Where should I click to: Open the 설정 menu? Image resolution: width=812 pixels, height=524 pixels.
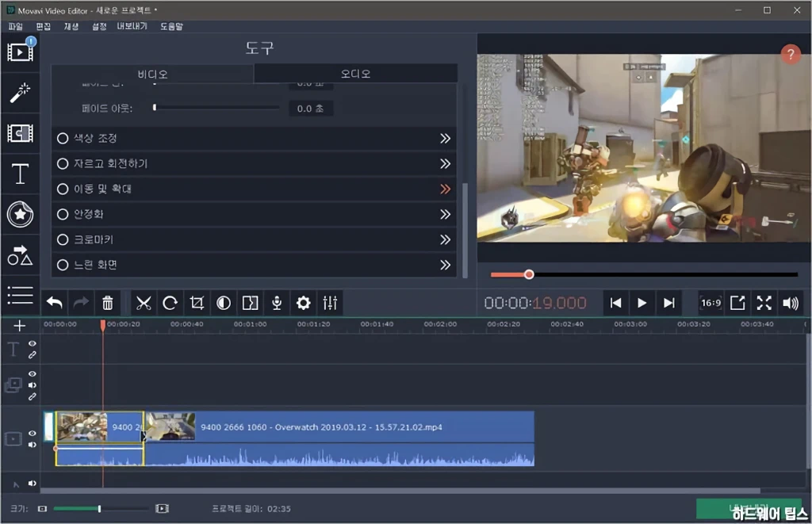pos(99,26)
